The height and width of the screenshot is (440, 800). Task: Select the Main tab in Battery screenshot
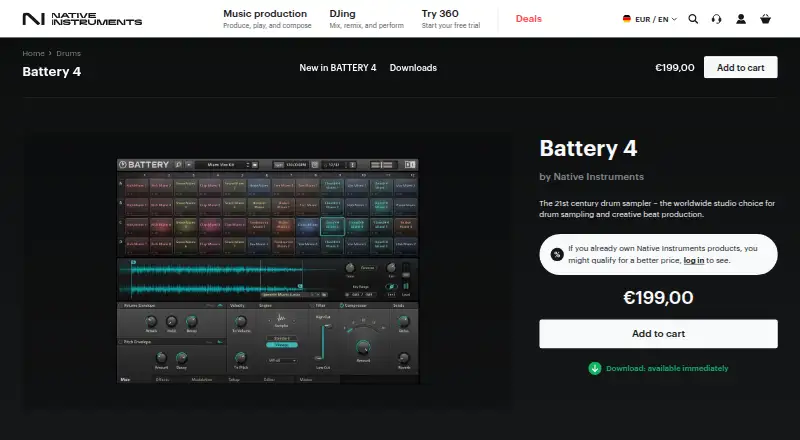pos(125,379)
